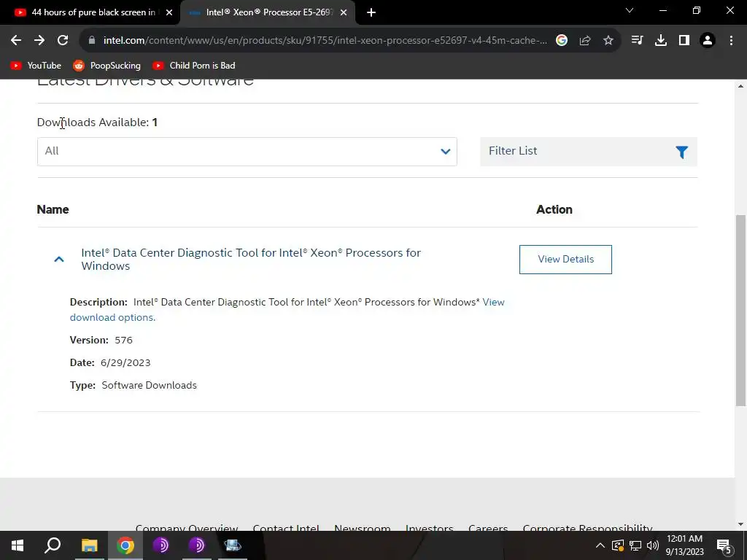Share this page via share icon

point(585,41)
